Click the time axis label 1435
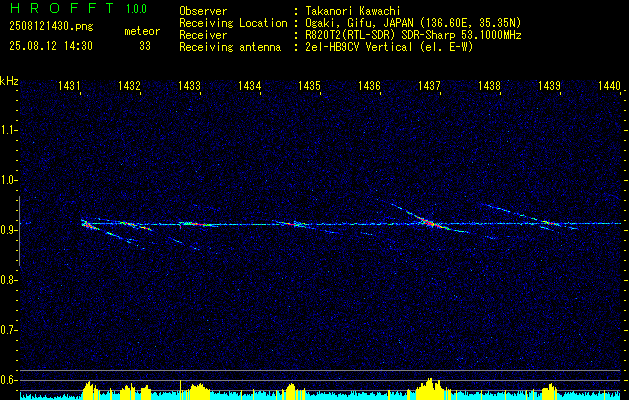Image resolution: width=629 pixels, height=400 pixels. [309, 85]
